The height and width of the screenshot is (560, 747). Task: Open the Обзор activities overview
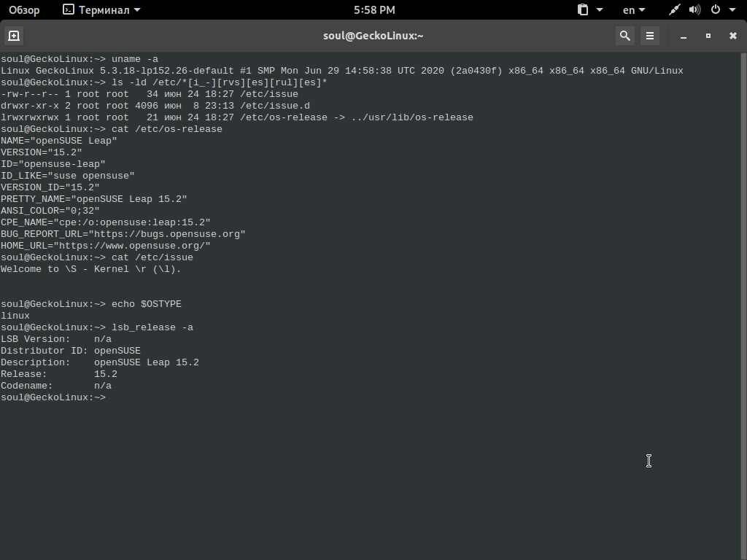coord(24,10)
